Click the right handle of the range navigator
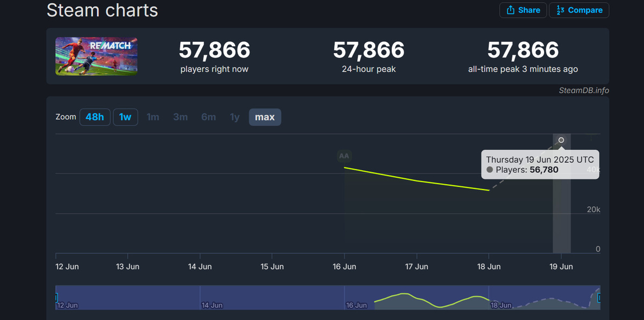The image size is (644, 320). pos(598,297)
